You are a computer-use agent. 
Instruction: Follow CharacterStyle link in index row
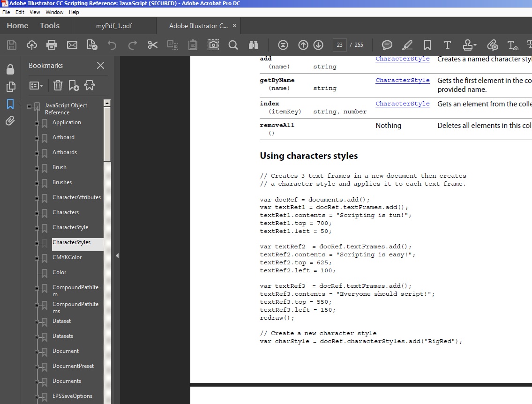click(x=402, y=104)
